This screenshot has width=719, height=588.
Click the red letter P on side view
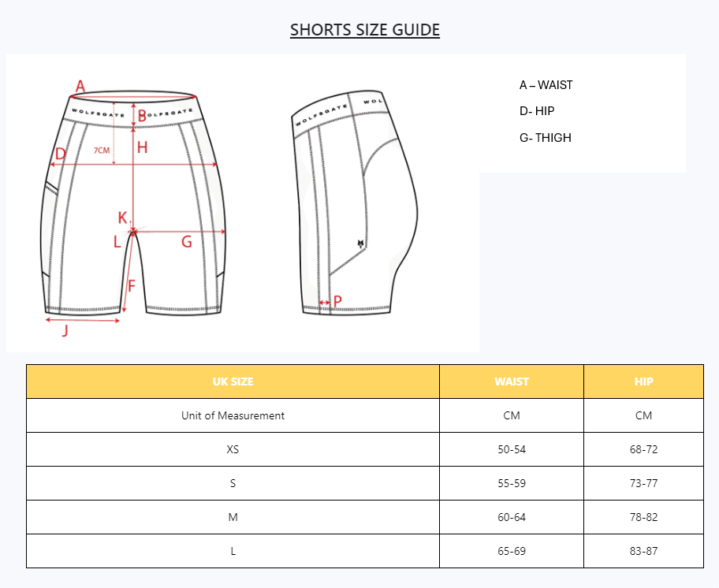point(337,301)
